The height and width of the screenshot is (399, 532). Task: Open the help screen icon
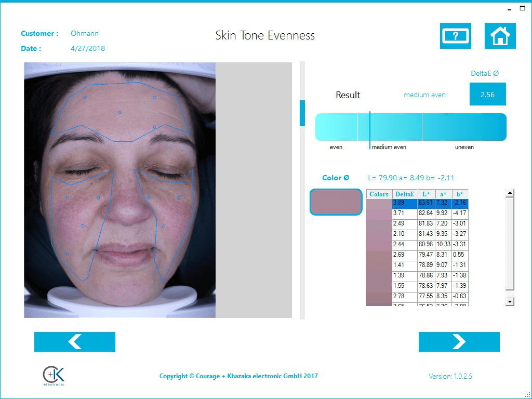click(x=455, y=36)
